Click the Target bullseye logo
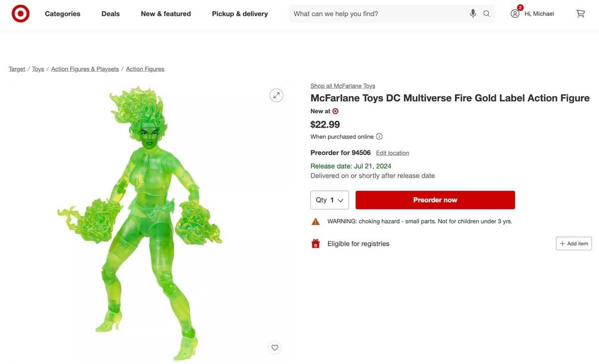Screen dimensions: 599x364 pos(20,13)
